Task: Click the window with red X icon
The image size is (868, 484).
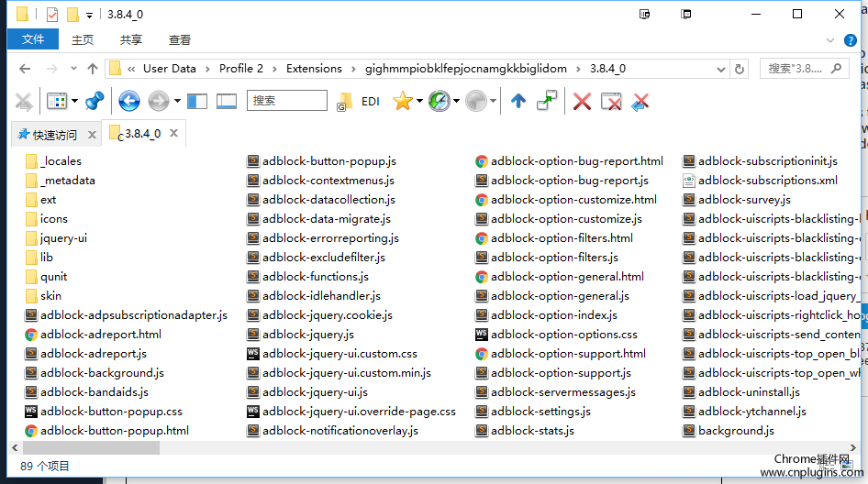Action: point(611,101)
